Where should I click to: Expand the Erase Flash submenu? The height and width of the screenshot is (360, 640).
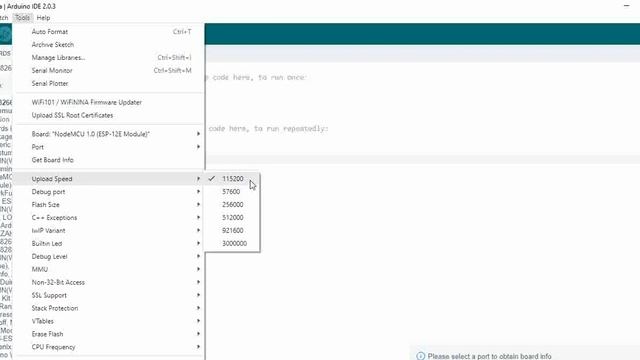click(x=108, y=334)
